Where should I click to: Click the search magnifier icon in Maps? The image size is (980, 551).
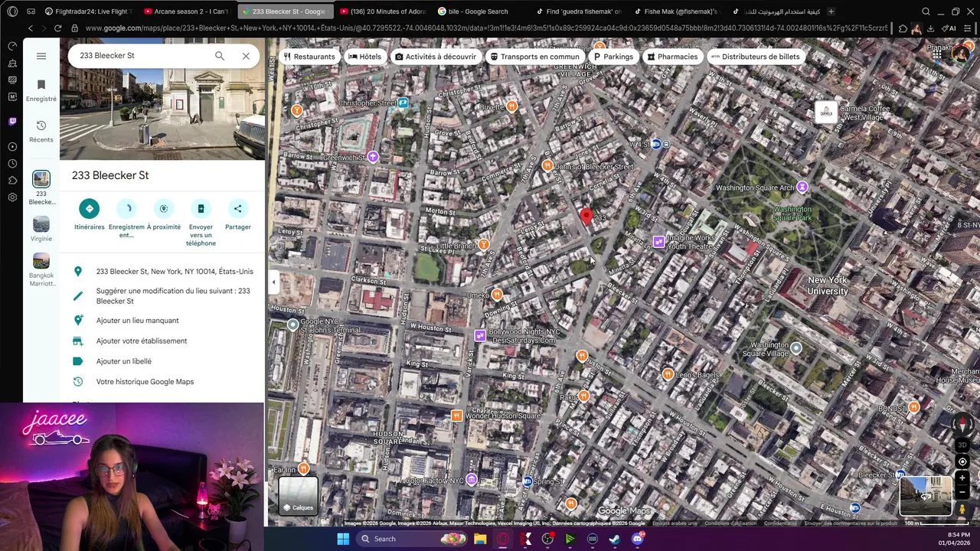[220, 56]
